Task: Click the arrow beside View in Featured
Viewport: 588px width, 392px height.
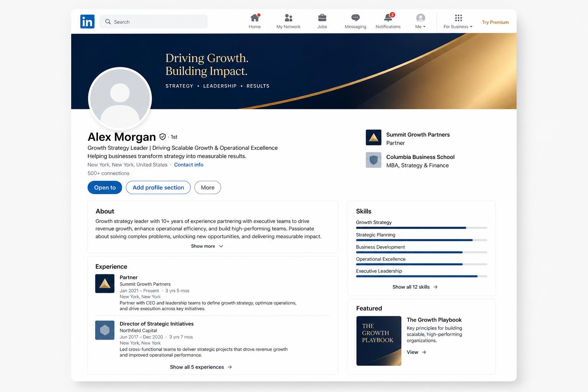Action: point(424,352)
